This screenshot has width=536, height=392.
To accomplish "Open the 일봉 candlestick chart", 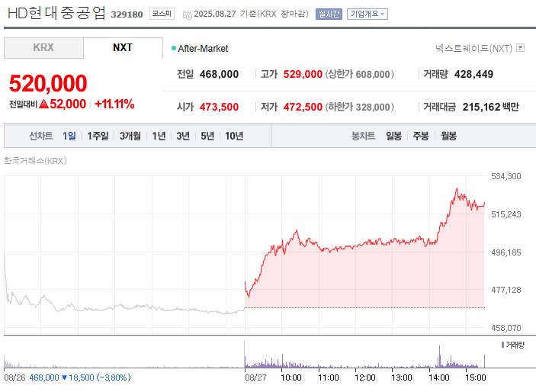I will [x=393, y=137].
